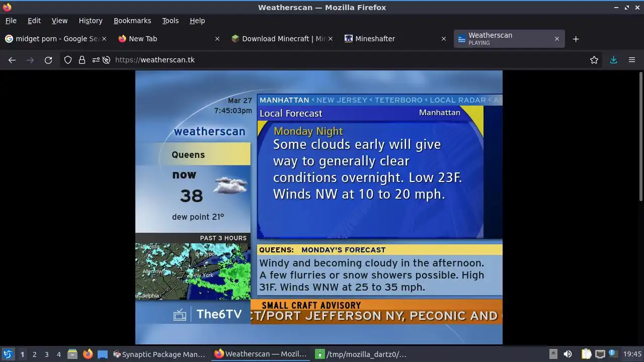This screenshot has height=362, width=644.
Task: Switch to the Download Minecraft tab
Action: coord(282,39)
